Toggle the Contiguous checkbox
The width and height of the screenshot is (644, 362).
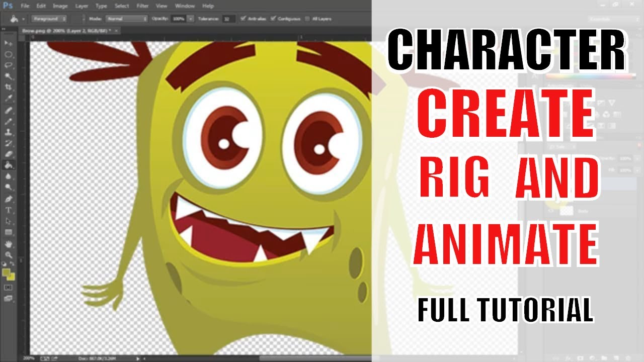(273, 19)
